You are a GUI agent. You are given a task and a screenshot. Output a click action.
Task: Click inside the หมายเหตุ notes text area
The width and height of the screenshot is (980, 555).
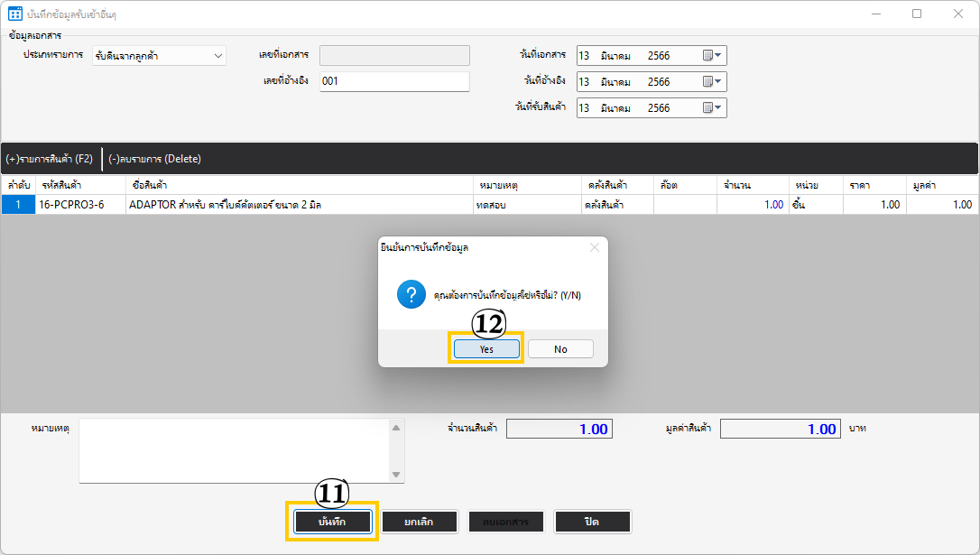coord(235,449)
